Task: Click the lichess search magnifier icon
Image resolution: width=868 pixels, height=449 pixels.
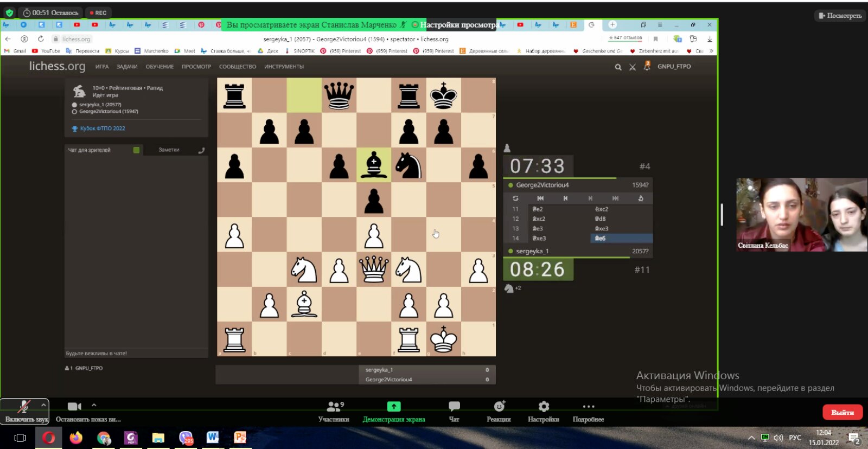Action: click(618, 67)
